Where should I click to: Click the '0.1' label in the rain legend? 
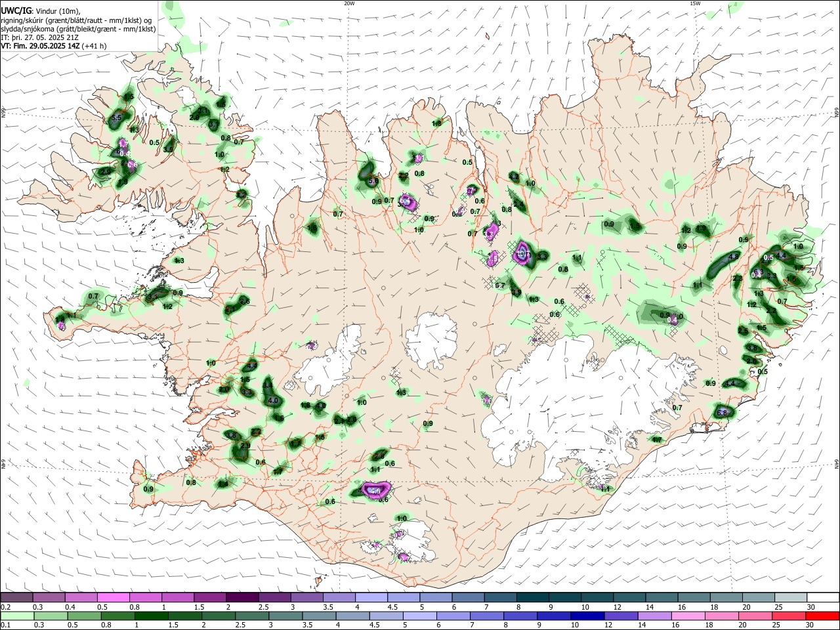pos(5,625)
